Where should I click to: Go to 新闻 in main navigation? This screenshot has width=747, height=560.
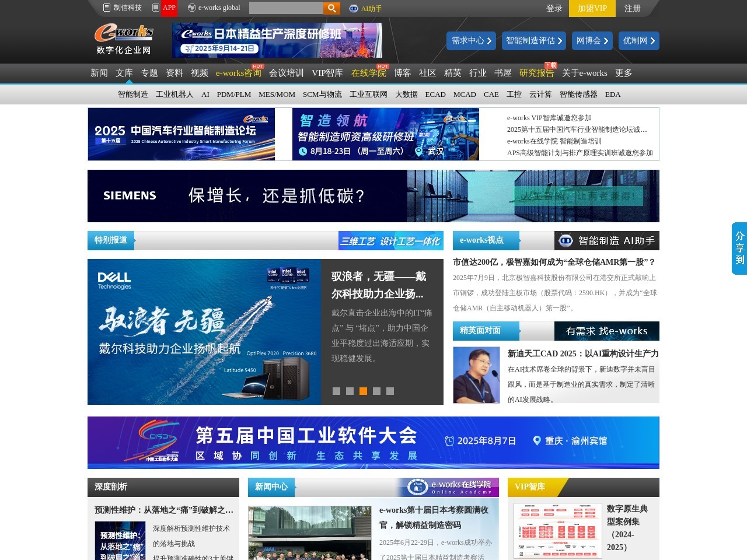99,73
